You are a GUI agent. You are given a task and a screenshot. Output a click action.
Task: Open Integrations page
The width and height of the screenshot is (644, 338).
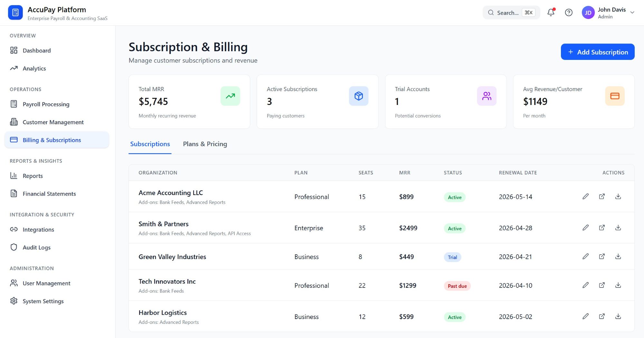57,230
